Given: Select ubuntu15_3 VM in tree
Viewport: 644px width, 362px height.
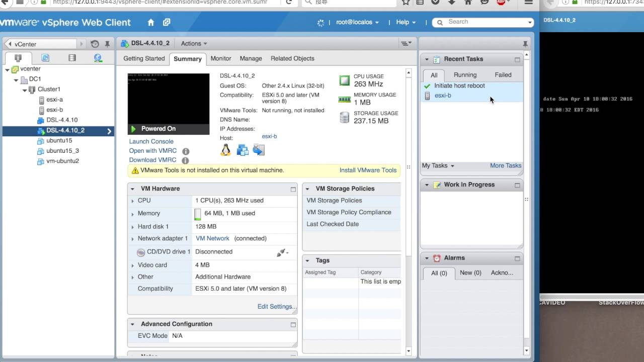Looking at the screenshot, I should (62, 151).
